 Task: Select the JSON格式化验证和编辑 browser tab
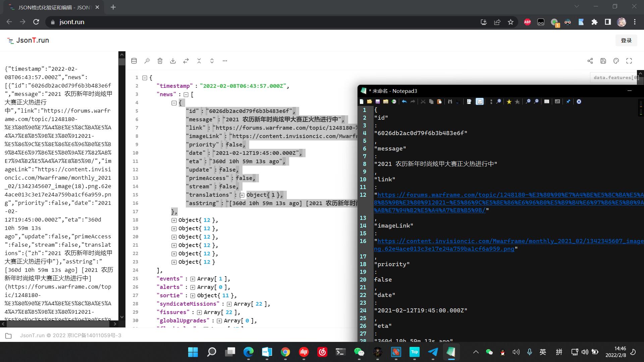pyautogui.click(x=50, y=7)
